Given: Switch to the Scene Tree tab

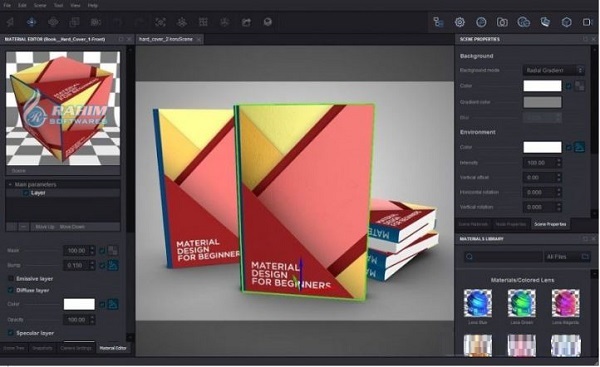Looking at the screenshot, I should (14, 348).
